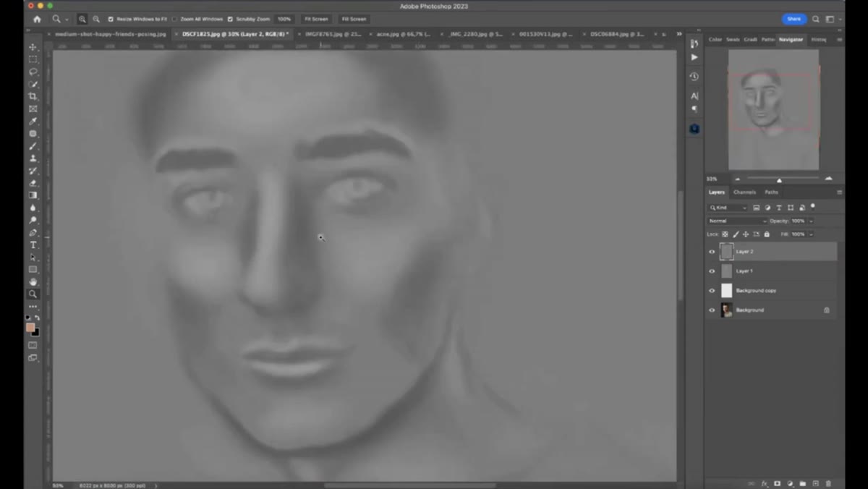868x489 pixels.
Task: Hide Layer 1 using its eye icon
Action: [712, 271]
